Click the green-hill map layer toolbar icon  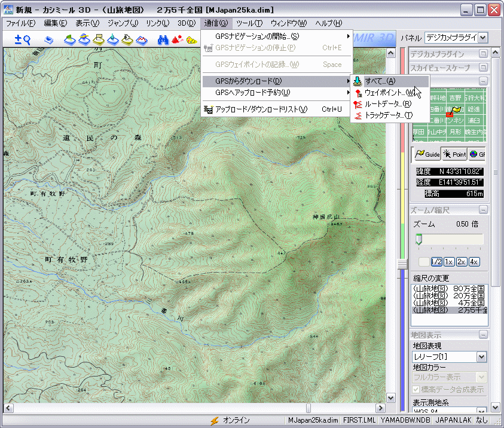[x=69, y=39]
